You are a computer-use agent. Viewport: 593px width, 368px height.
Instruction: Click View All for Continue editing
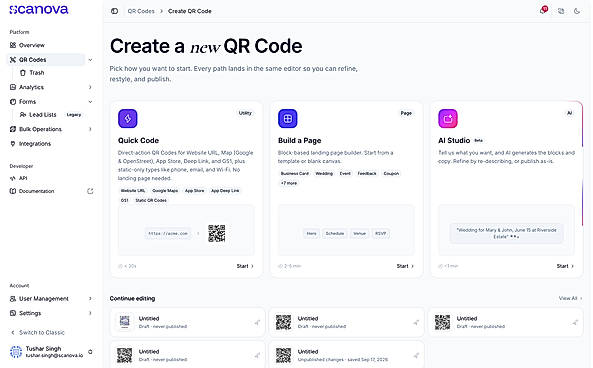570,298
